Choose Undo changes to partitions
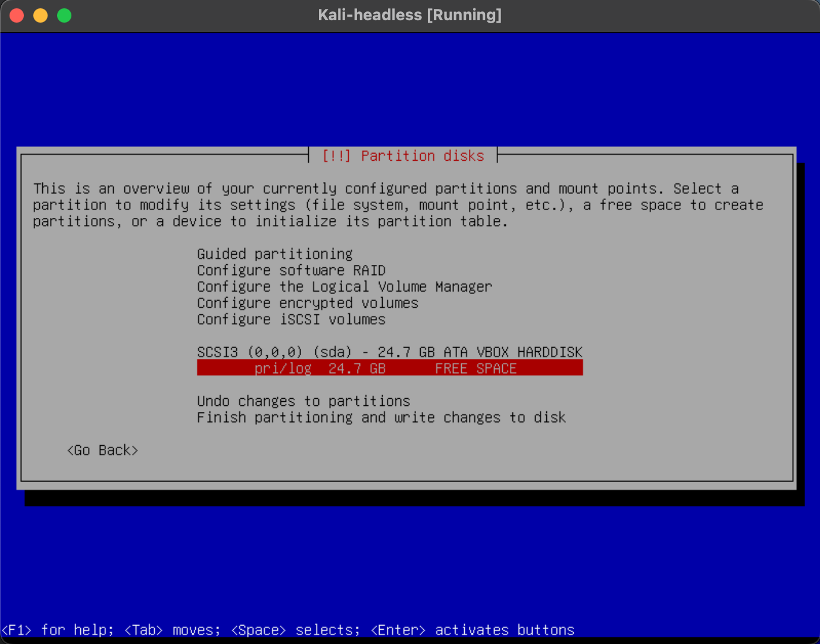Viewport: 820px width, 644px height. coord(303,401)
